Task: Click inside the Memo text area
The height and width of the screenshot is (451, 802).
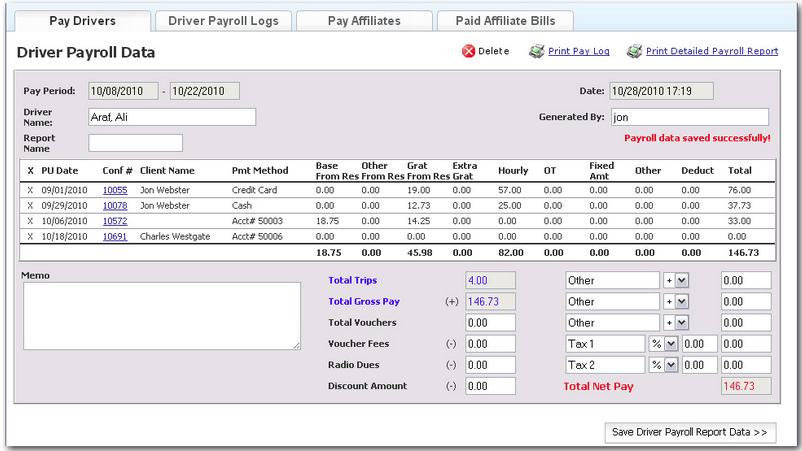Action: point(161,316)
